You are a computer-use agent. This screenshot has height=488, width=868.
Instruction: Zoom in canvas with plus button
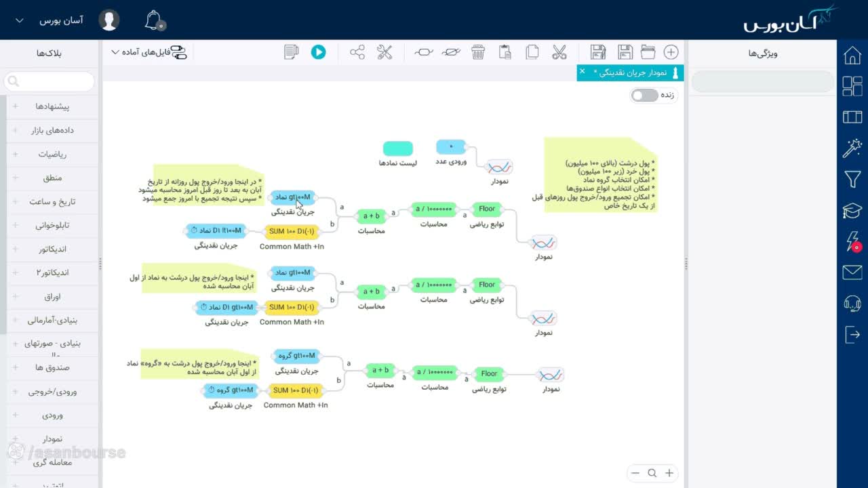[x=669, y=473]
